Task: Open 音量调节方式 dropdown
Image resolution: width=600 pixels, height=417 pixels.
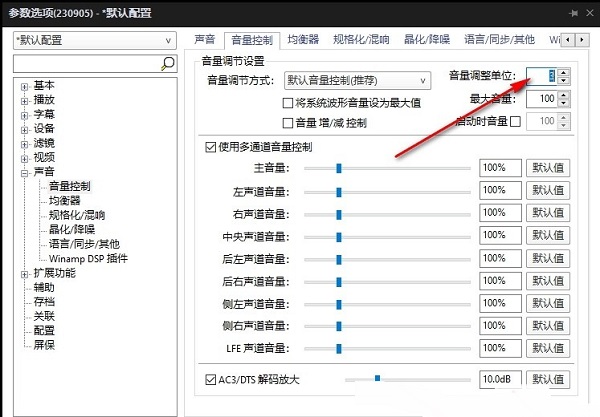Action: (357, 81)
